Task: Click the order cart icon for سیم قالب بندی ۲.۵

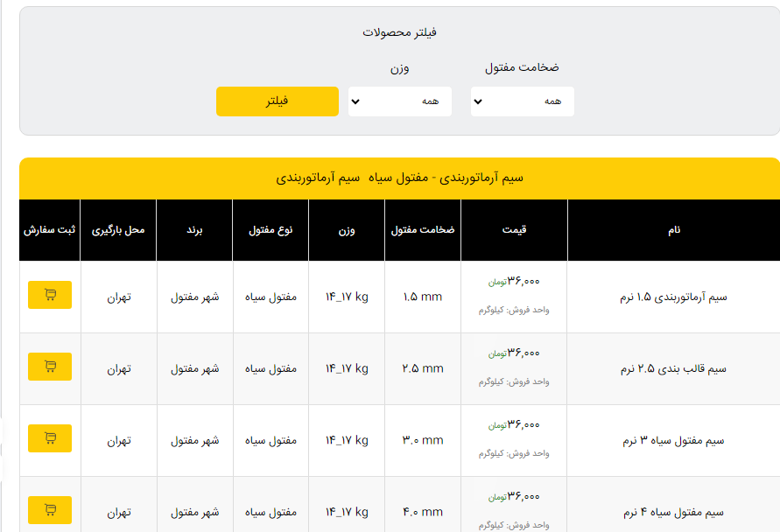Action: click(x=50, y=367)
